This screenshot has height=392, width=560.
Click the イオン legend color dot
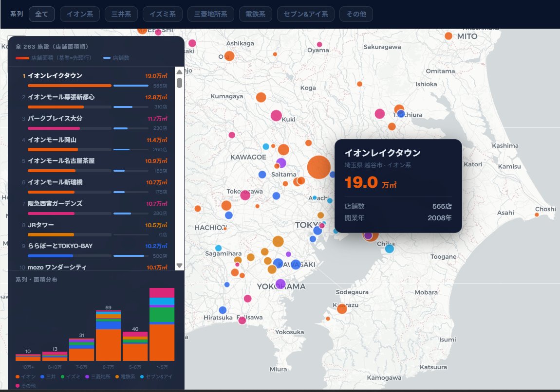point(18,376)
